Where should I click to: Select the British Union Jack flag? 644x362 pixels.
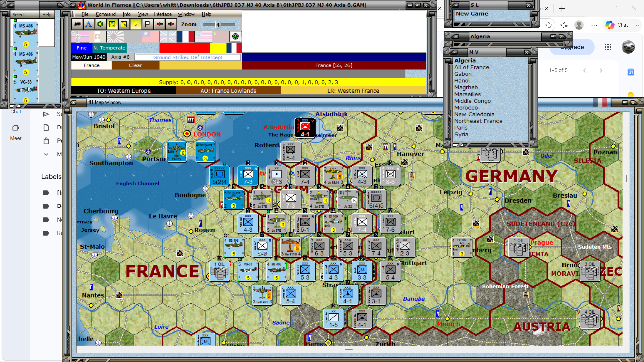[x=168, y=36]
